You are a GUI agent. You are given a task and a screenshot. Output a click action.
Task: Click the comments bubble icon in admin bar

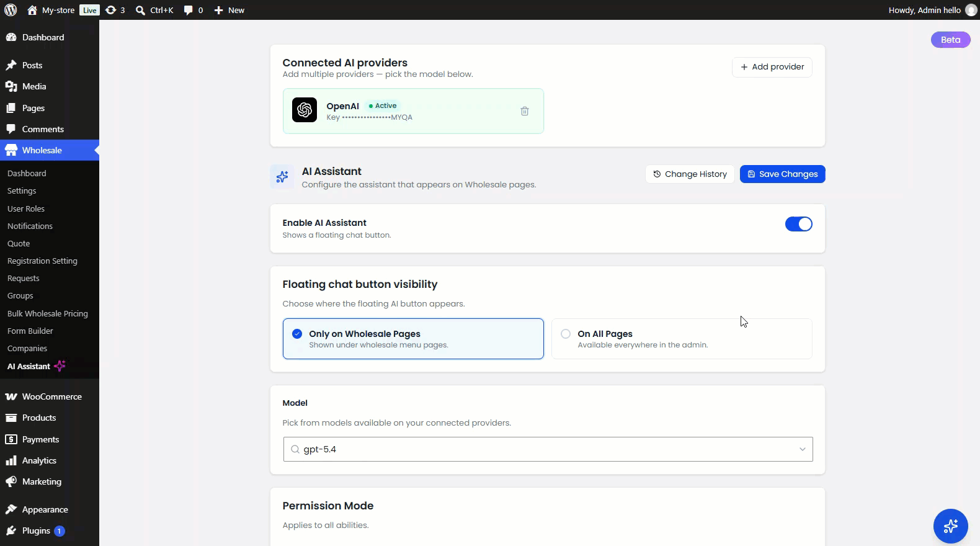pyautogui.click(x=189, y=11)
